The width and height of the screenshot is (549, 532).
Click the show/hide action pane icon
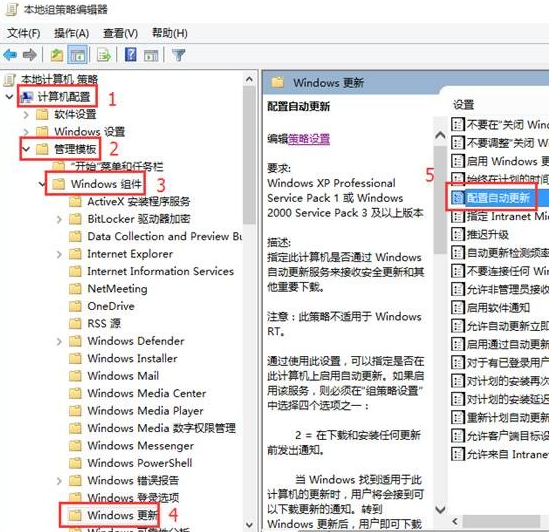coord(151,55)
